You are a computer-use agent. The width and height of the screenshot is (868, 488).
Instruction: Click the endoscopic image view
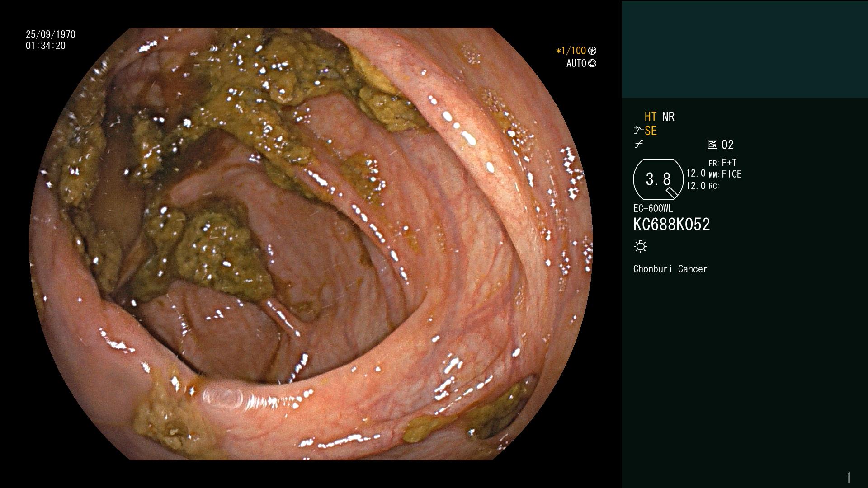tap(311, 244)
